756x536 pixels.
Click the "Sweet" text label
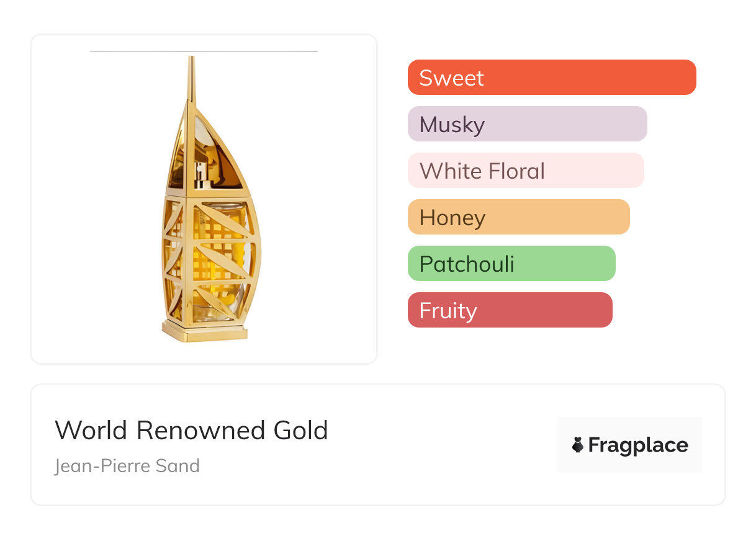pyautogui.click(x=451, y=78)
